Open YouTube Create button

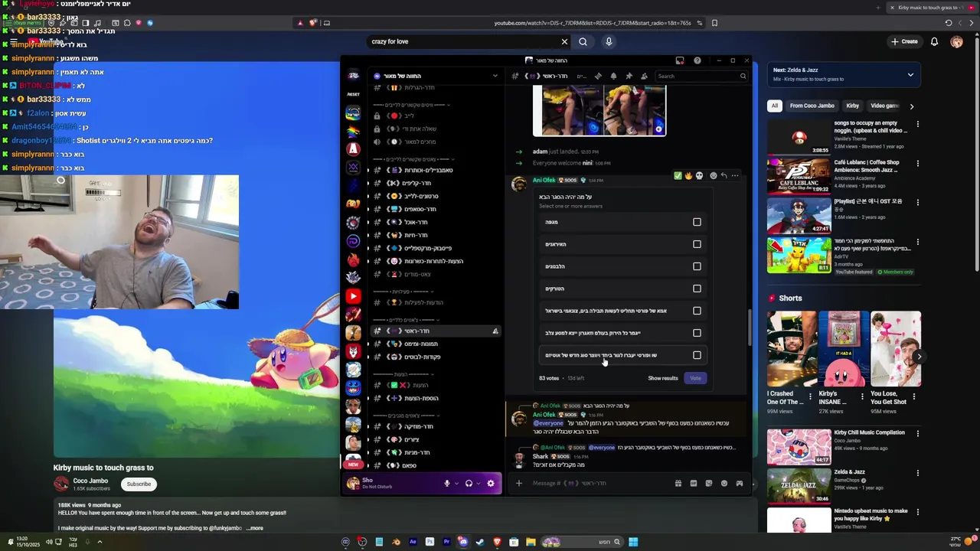tap(904, 41)
